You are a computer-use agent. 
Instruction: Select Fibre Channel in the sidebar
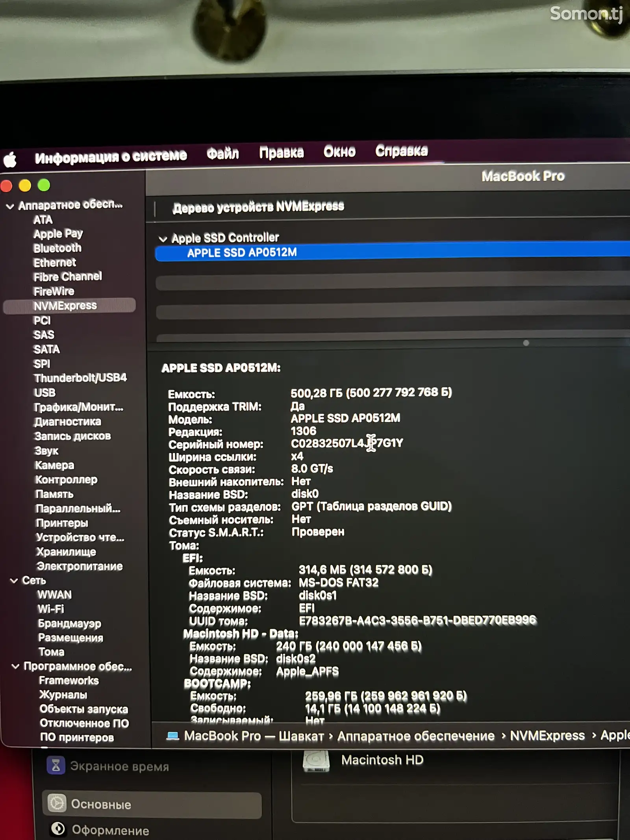[x=68, y=277]
